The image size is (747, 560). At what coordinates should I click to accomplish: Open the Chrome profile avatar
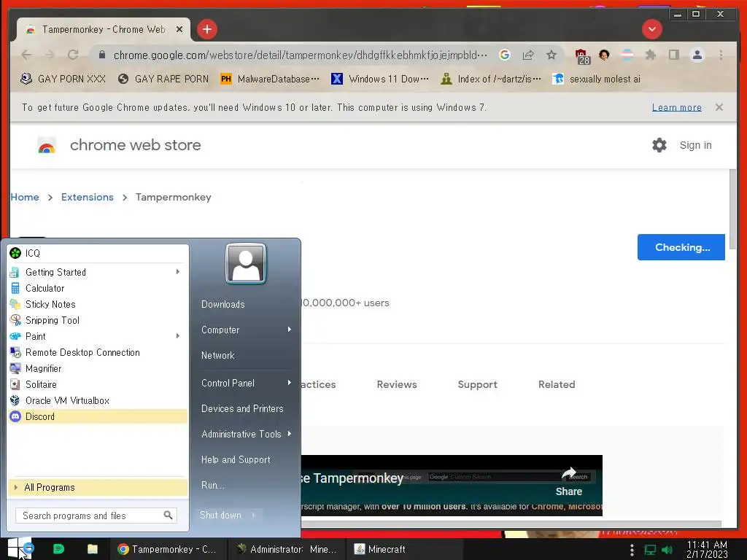coord(697,55)
